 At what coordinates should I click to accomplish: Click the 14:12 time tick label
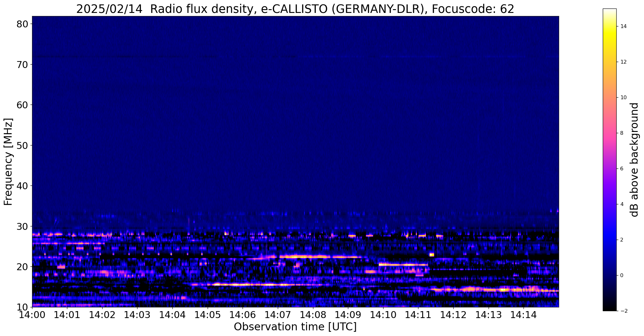point(453,315)
